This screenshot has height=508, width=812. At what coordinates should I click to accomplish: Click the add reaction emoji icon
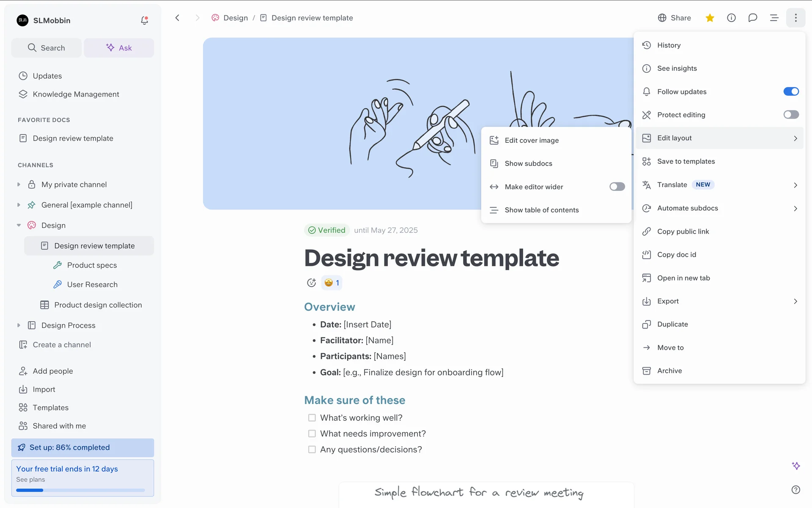coord(311,283)
